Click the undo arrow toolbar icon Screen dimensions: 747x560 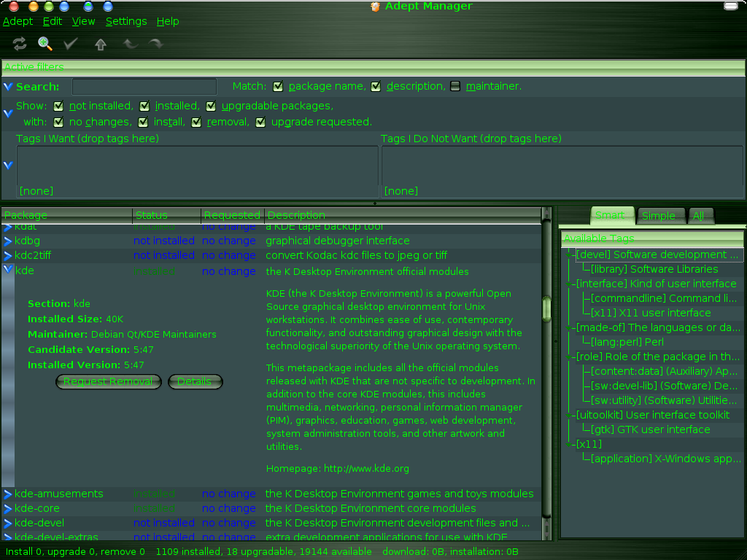(x=130, y=44)
